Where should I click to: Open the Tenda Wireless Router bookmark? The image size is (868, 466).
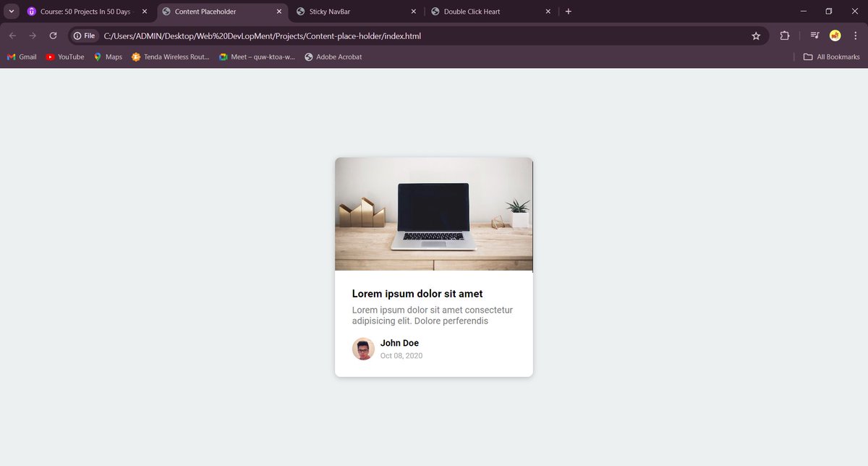point(171,56)
